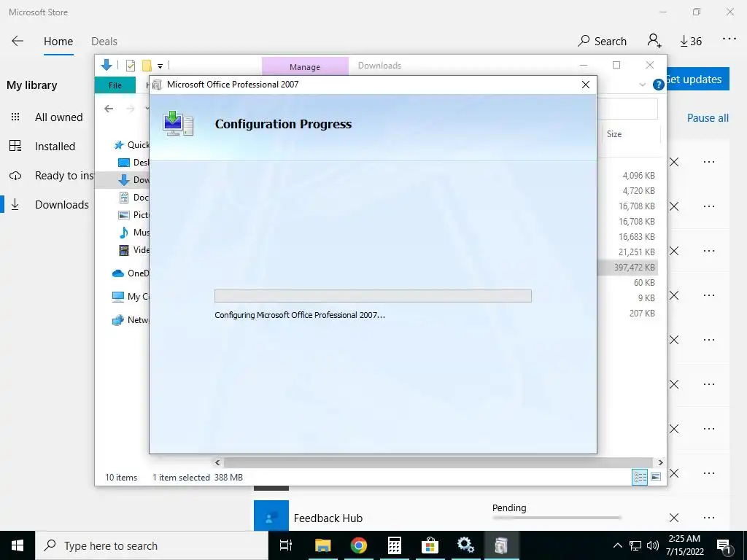The width and height of the screenshot is (747, 560).
Task: Switch to Details view in Explorer
Action: click(x=639, y=477)
